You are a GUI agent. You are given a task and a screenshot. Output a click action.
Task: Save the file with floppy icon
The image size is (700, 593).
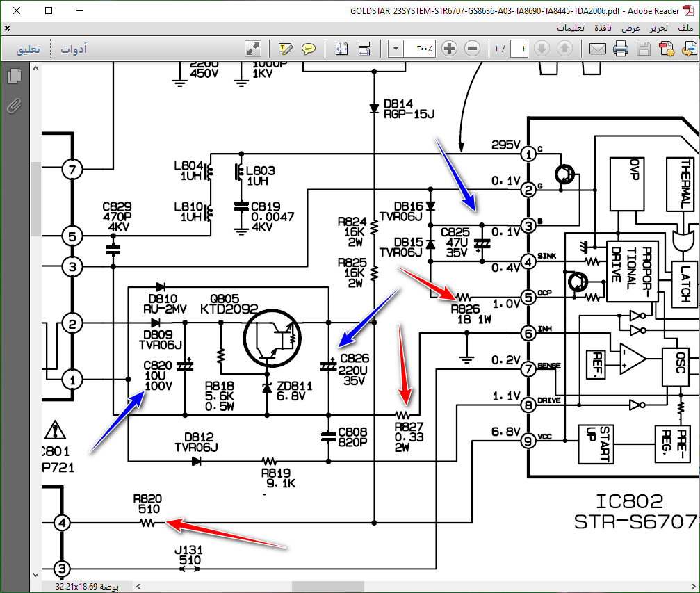pos(643,49)
